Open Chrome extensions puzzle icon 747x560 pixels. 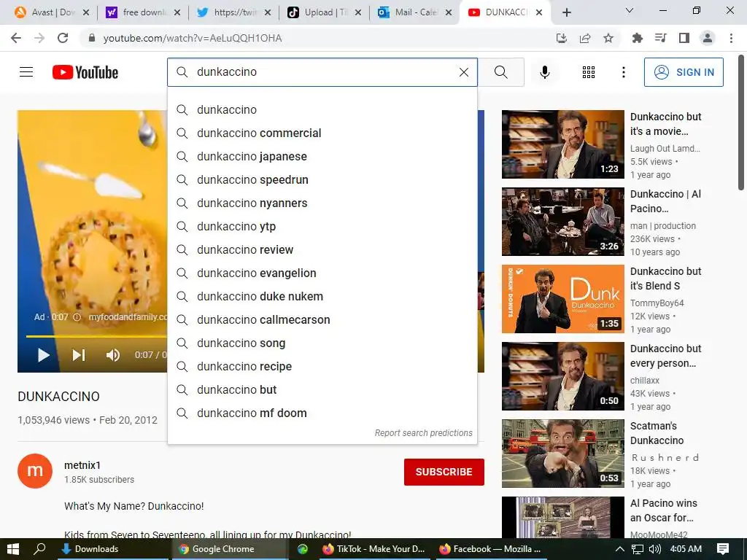tap(637, 38)
